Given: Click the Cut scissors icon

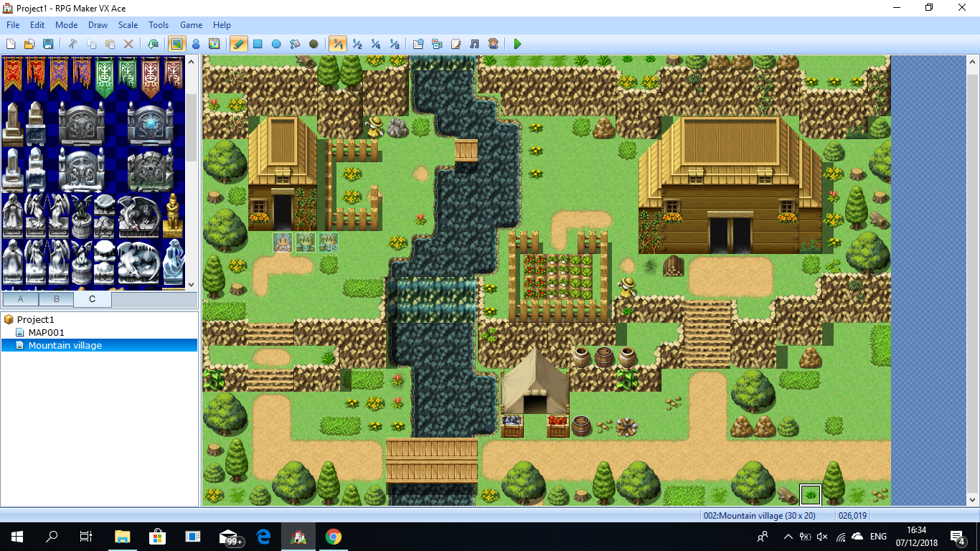Looking at the screenshot, I should tap(72, 44).
